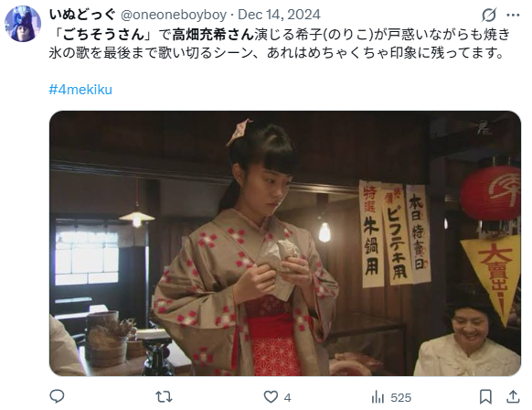The height and width of the screenshot is (410, 532).
Task: Click the Grok slashed-circle icon
Action: pyautogui.click(x=489, y=15)
